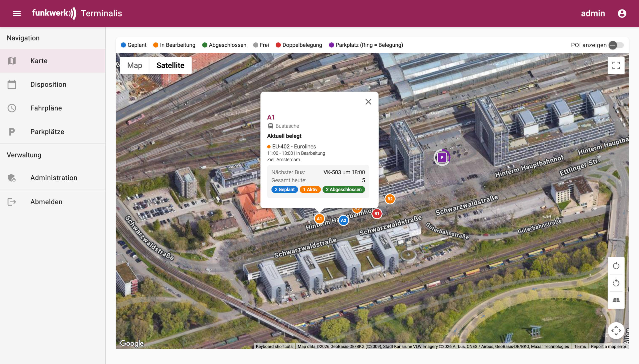Viewport: 639px width, 364px height.
Task: Click the red B1 bus bay marker
Action: click(x=377, y=214)
